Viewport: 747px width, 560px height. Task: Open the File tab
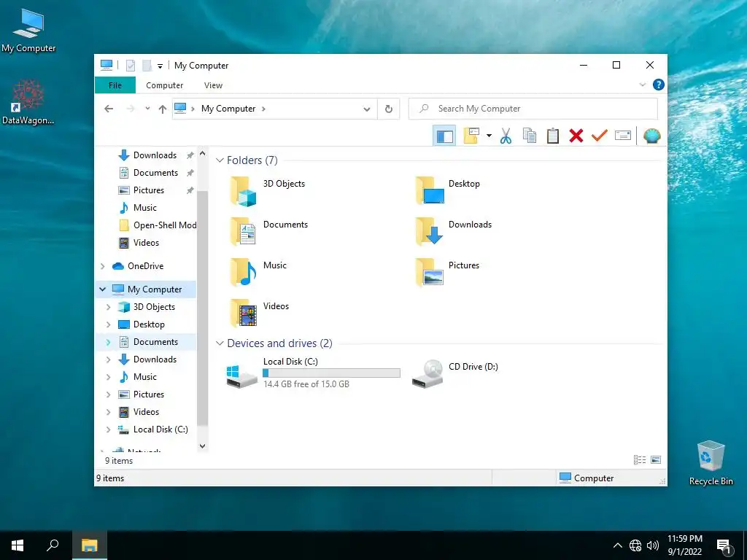pos(115,85)
